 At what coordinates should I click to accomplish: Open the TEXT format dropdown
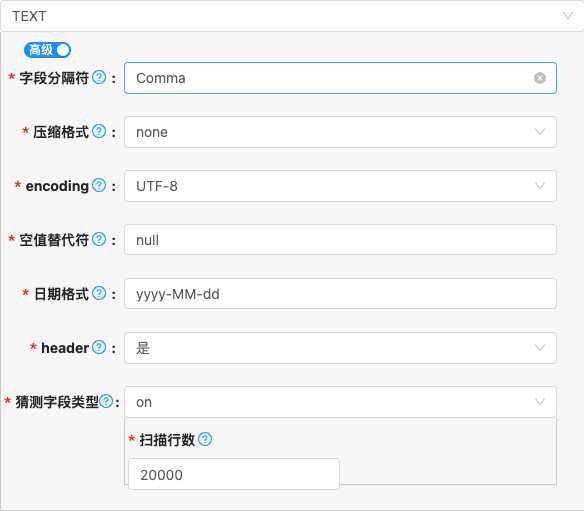pos(292,16)
